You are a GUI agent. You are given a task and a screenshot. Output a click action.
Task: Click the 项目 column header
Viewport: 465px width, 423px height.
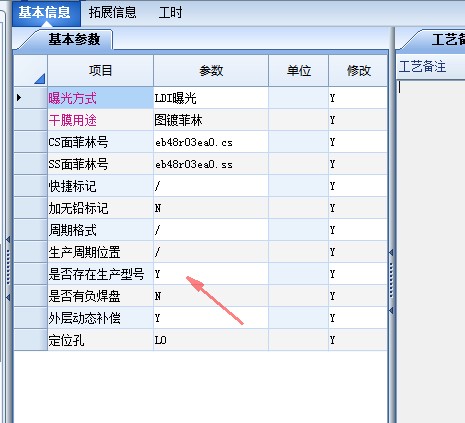[100, 71]
